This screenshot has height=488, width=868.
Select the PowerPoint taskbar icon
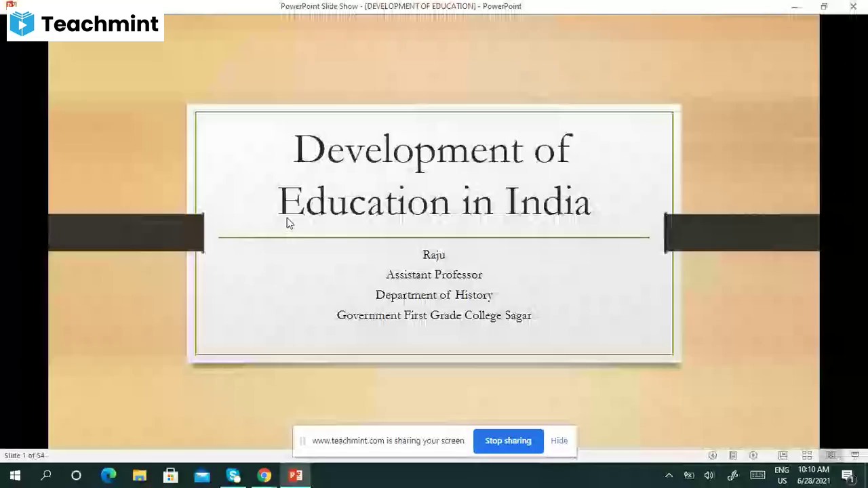[x=296, y=476]
